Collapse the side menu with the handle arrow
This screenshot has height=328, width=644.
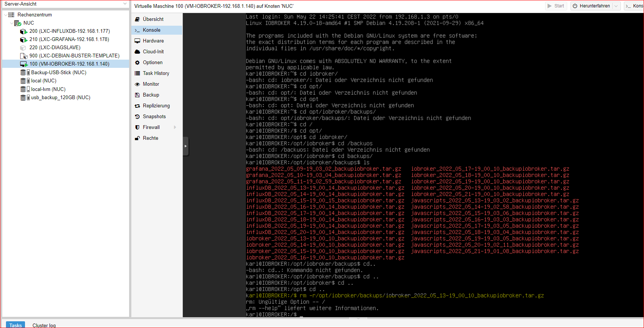click(x=185, y=146)
